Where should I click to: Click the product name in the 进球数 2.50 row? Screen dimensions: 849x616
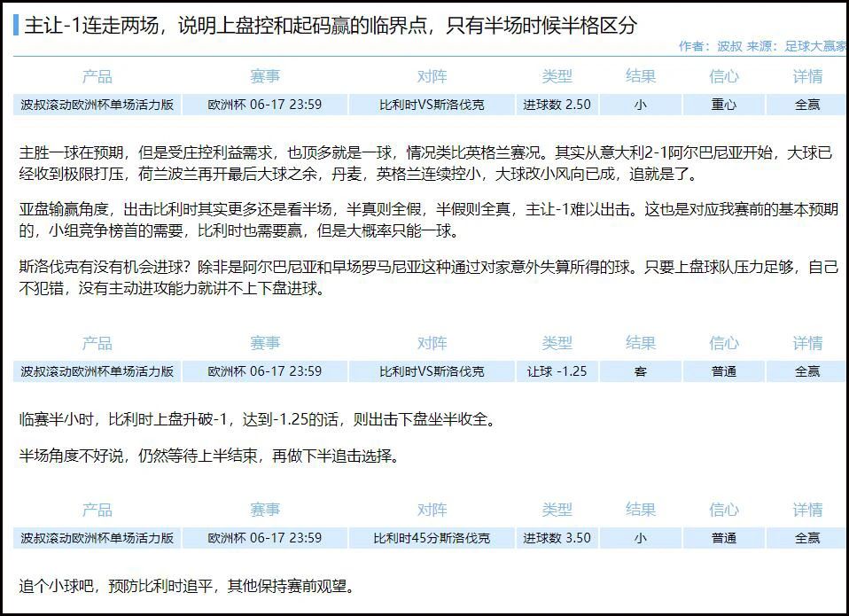[97, 105]
